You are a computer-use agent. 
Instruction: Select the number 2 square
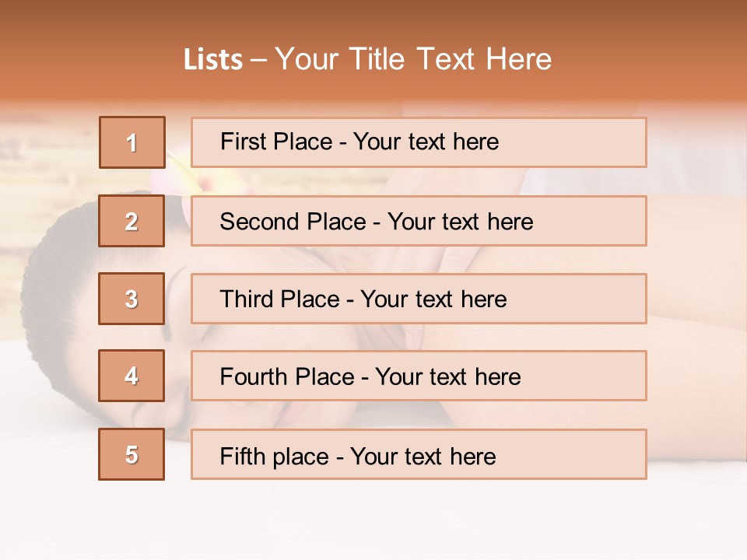[x=132, y=221]
